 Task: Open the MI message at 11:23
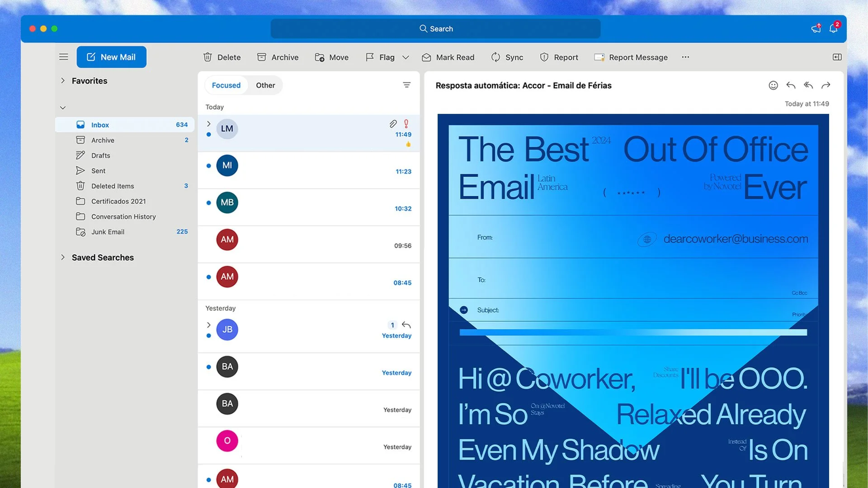pyautogui.click(x=309, y=170)
